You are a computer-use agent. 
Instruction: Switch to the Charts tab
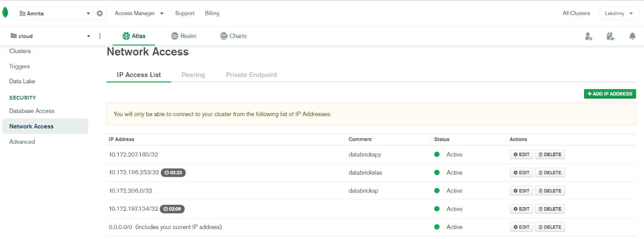pos(233,36)
